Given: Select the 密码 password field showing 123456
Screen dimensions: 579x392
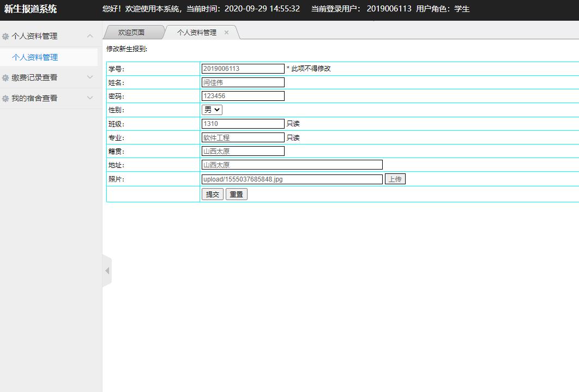Looking at the screenshot, I should pyautogui.click(x=243, y=95).
